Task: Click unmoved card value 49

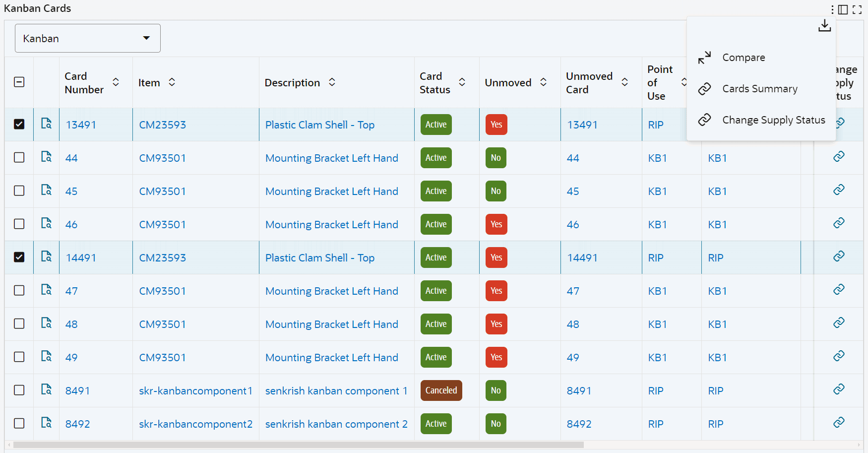Action: point(573,358)
